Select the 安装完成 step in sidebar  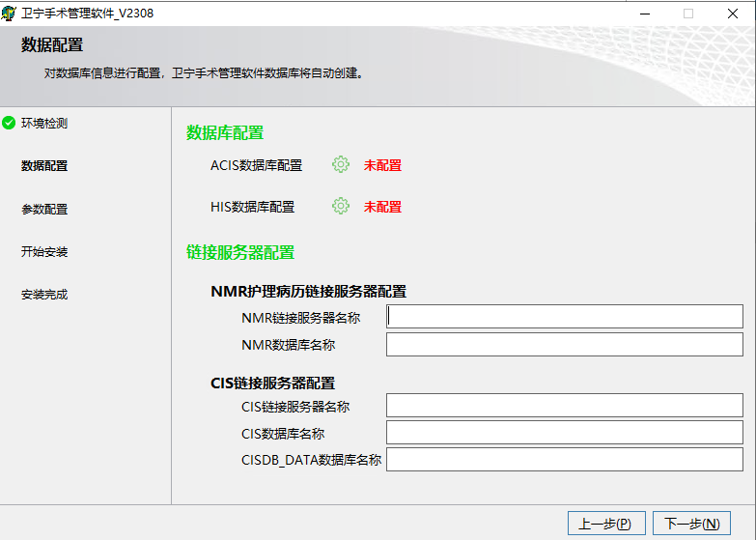pyautogui.click(x=44, y=294)
